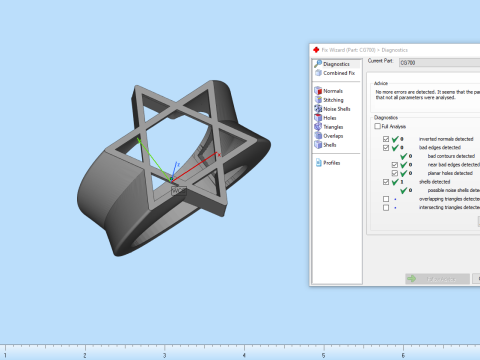Viewport: 480px width, 360px height.
Task: Select the Triangles fix step
Action: pyautogui.click(x=329, y=127)
